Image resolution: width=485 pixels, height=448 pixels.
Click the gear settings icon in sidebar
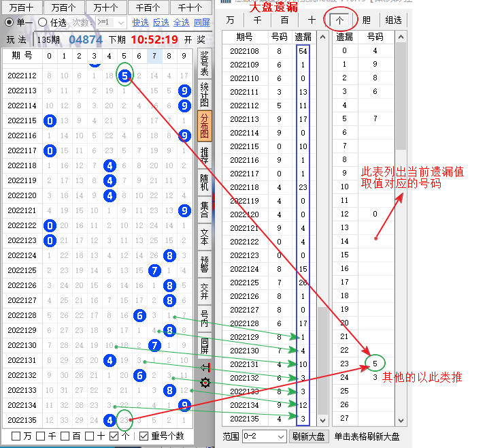pos(205,383)
